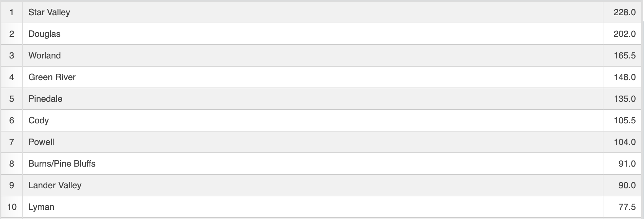
Task: Click the Star Valley team name
Action: click(x=49, y=12)
